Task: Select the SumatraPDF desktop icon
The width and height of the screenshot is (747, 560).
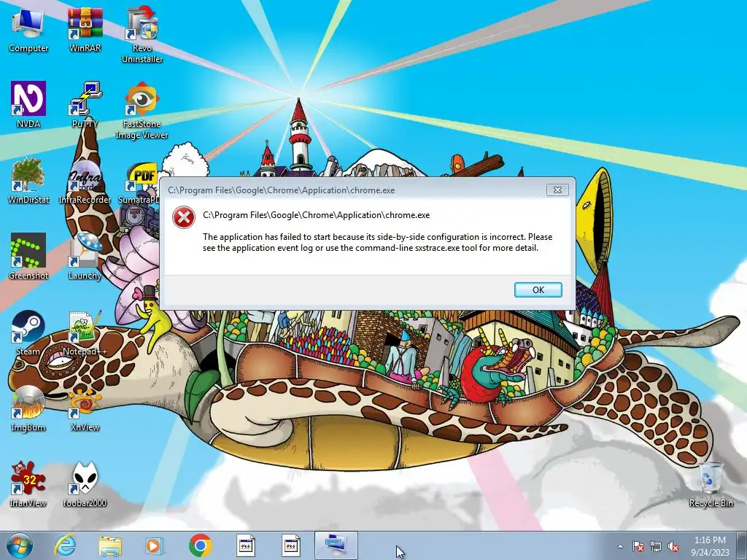Action: click(139, 183)
